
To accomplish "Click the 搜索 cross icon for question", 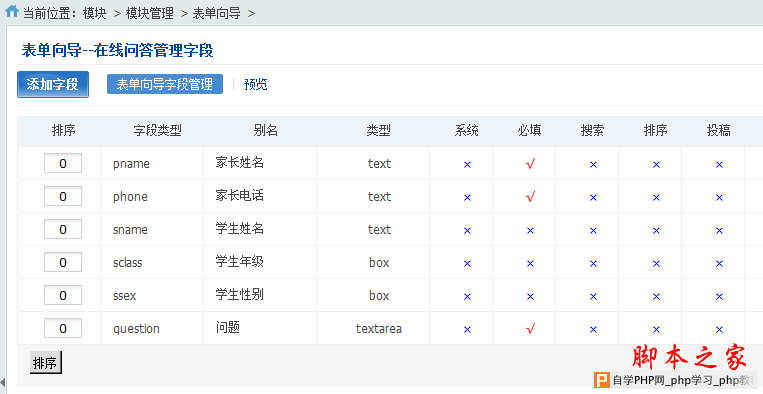I will pyautogui.click(x=593, y=330).
